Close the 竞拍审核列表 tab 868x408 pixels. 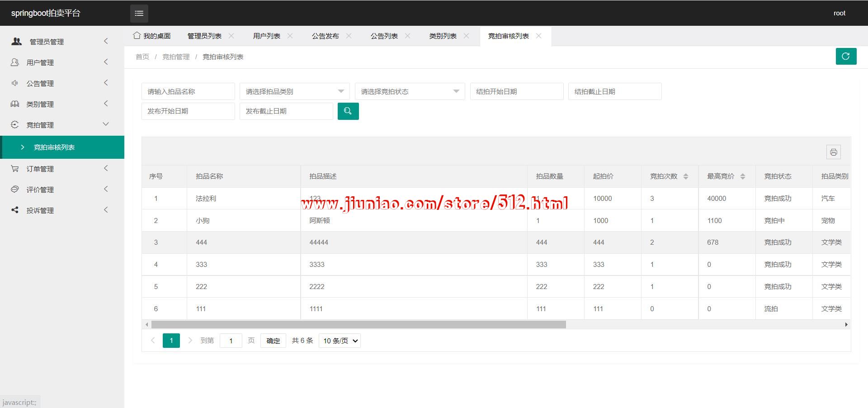pos(538,36)
